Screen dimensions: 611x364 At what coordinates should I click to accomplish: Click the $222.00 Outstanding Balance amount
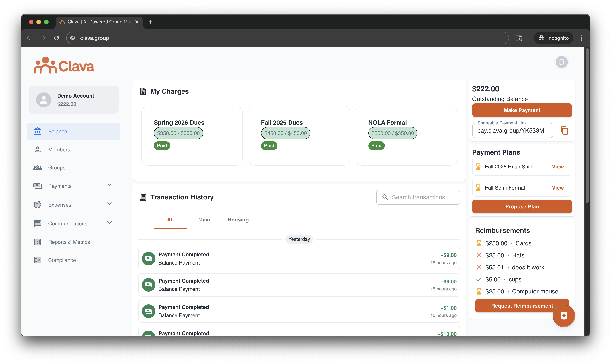[485, 89]
